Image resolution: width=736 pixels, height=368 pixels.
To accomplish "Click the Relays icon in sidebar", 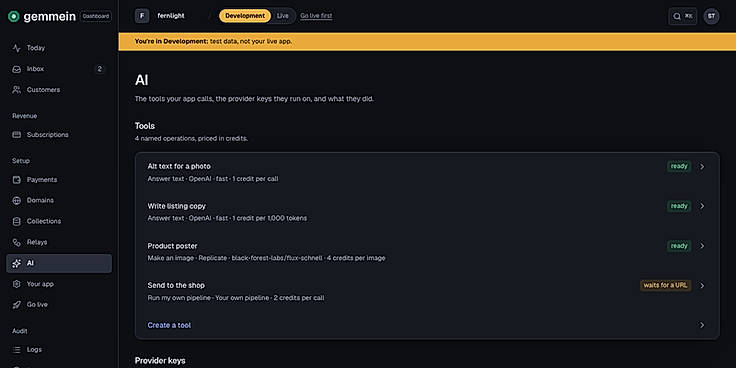I will [x=16, y=242].
